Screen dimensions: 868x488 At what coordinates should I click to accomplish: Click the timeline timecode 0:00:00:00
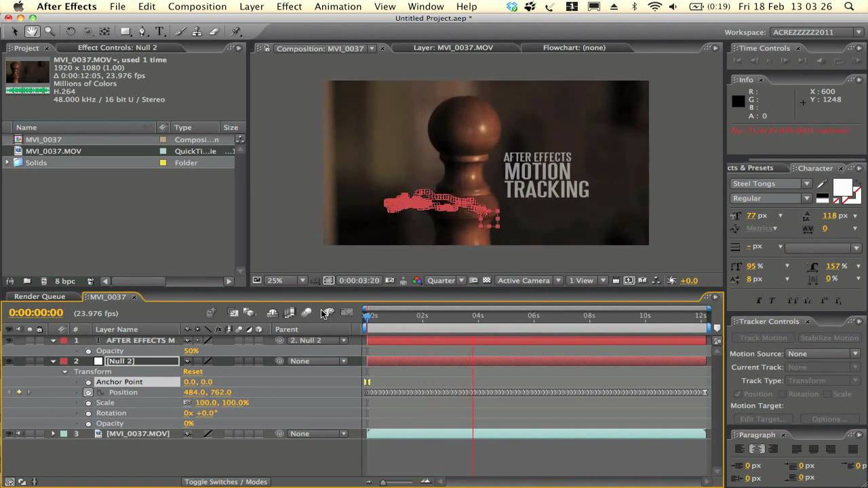[36, 313]
